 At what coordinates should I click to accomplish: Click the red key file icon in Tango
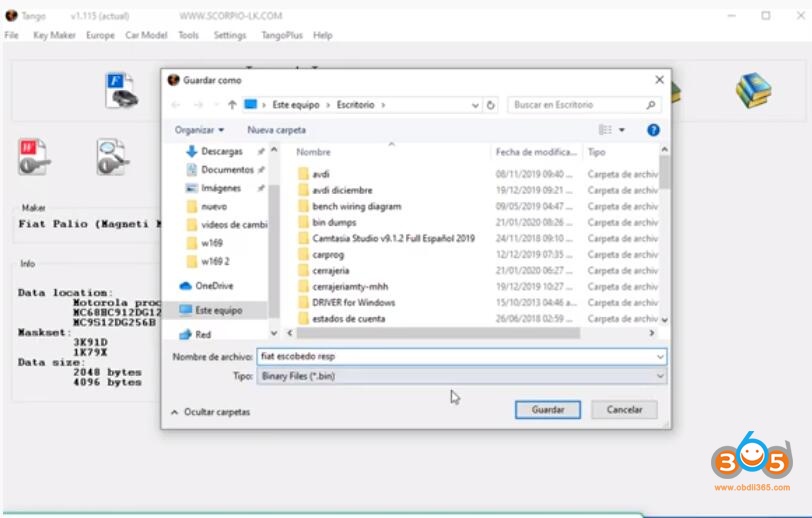coord(34,156)
